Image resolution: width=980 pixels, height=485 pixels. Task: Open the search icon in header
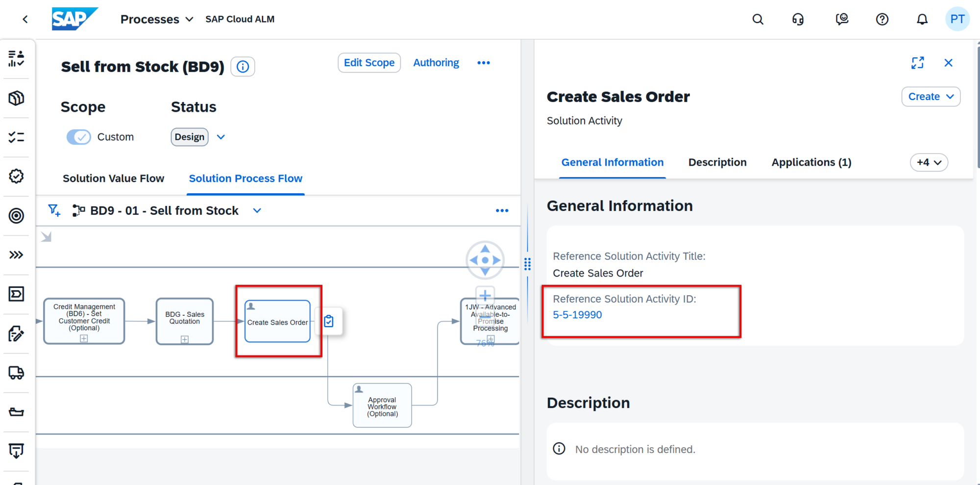click(758, 19)
